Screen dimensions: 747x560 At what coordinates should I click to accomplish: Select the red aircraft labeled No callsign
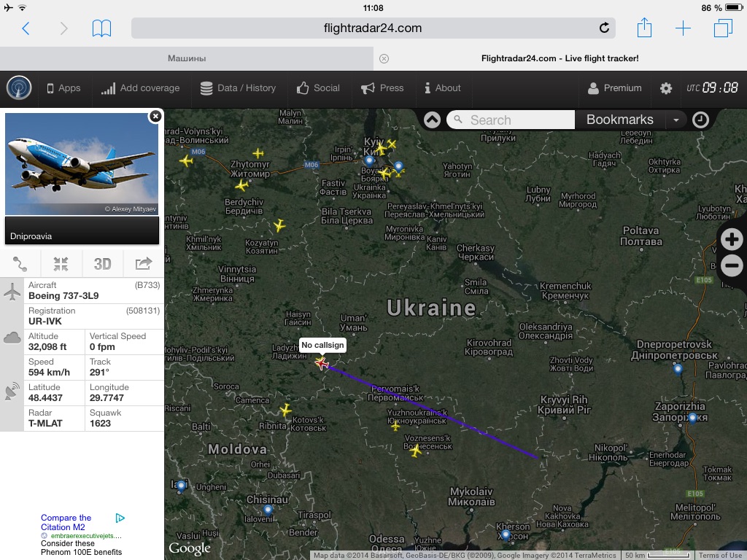point(322,364)
